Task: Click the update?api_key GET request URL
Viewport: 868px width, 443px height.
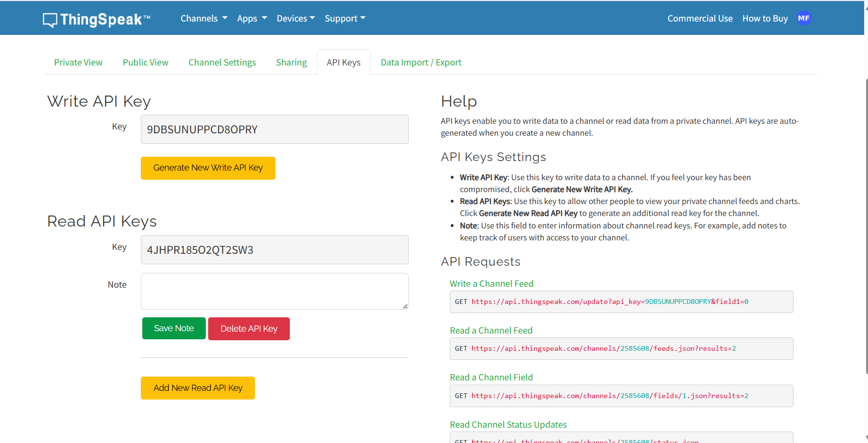Action: (x=610, y=302)
